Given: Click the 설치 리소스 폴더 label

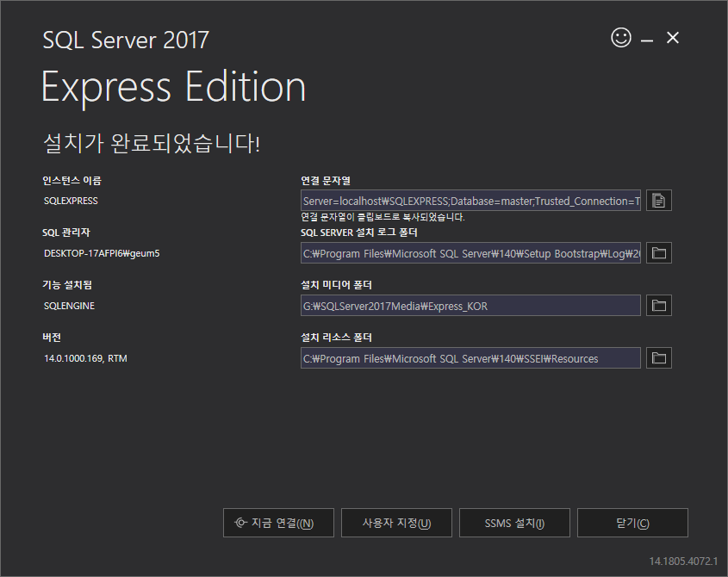Looking at the screenshot, I should (x=336, y=338).
